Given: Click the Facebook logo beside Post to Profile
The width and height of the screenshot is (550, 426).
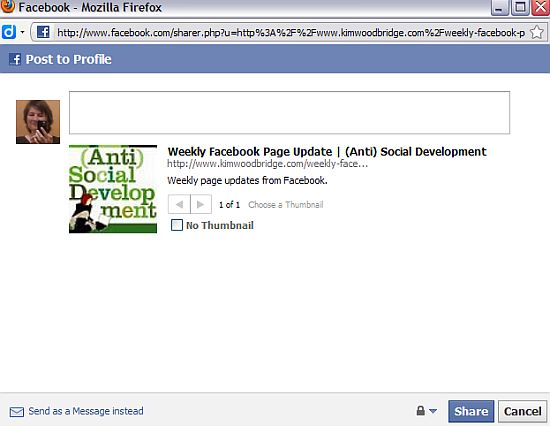Looking at the screenshot, I should [x=15, y=59].
